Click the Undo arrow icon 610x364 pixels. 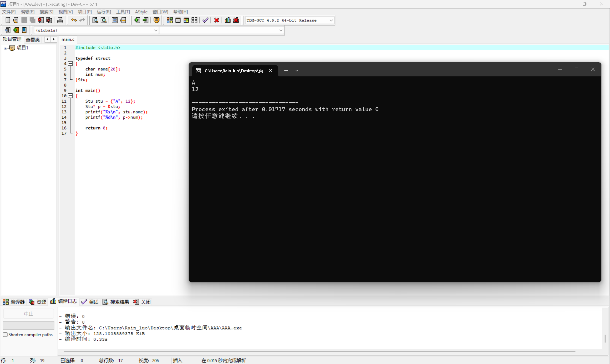click(74, 20)
